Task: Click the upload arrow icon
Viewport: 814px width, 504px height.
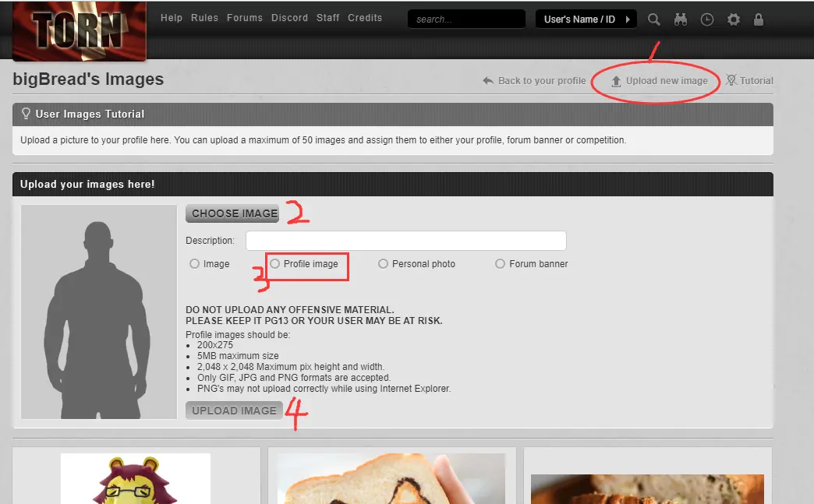Action: [616, 81]
